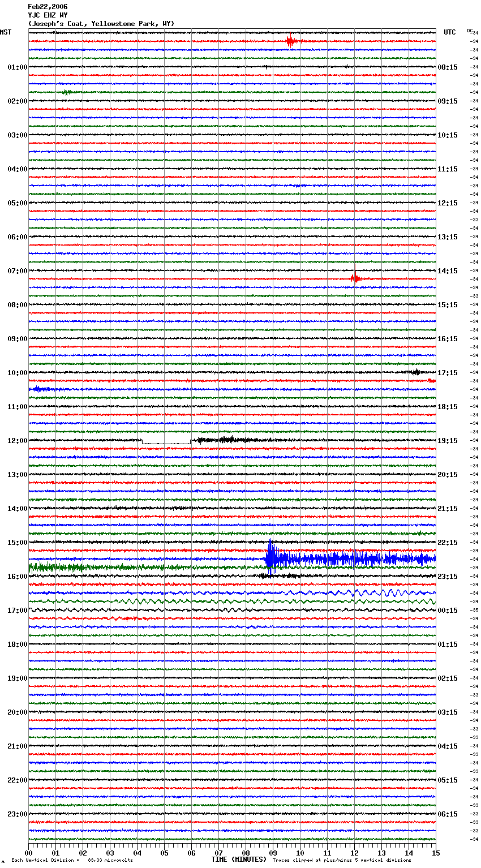The height and width of the screenshot is (868, 481).
Task: Click minute 09 on the bottom time axis
Action: click(x=273, y=853)
